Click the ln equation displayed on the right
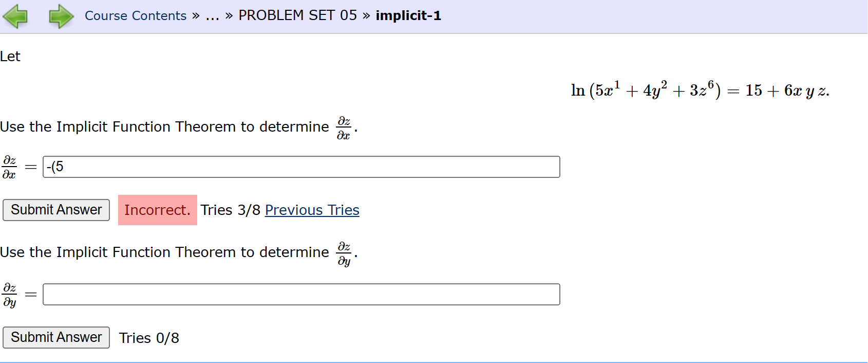 click(700, 90)
